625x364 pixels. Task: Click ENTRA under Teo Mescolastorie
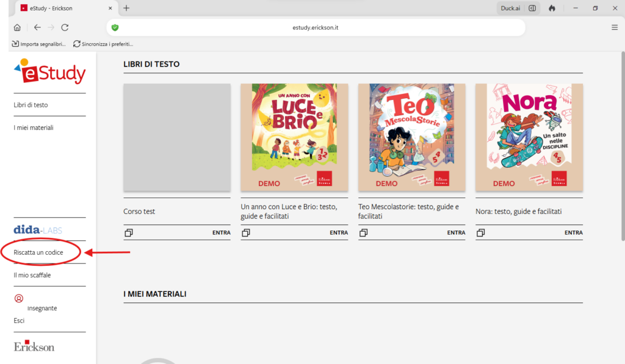pos(456,232)
